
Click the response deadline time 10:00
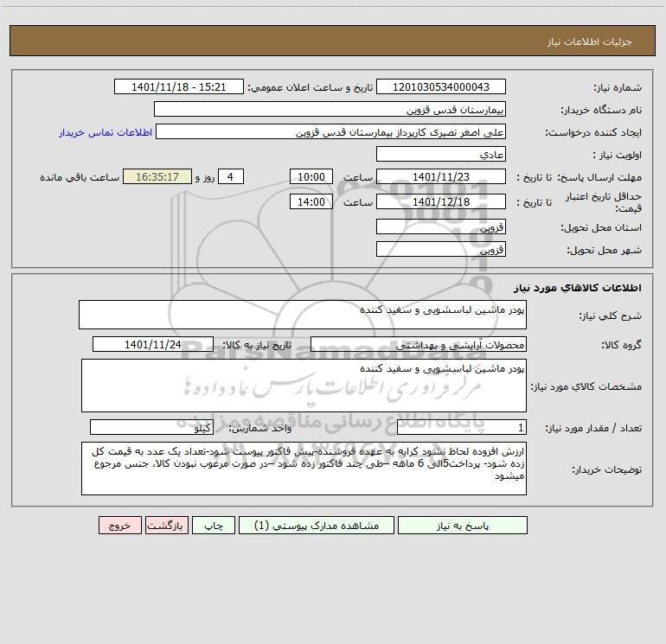tap(311, 176)
